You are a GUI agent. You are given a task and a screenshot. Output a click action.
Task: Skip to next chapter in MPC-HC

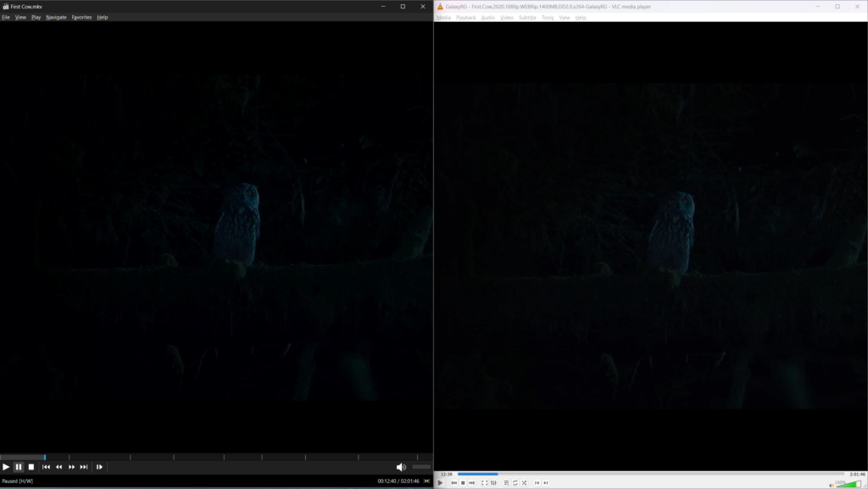click(x=84, y=467)
